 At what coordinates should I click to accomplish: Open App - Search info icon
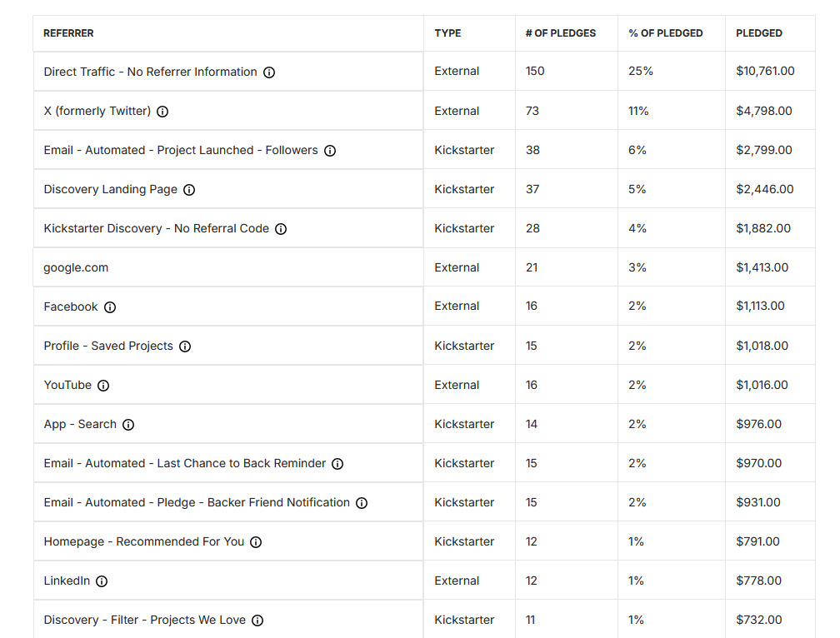click(x=128, y=425)
